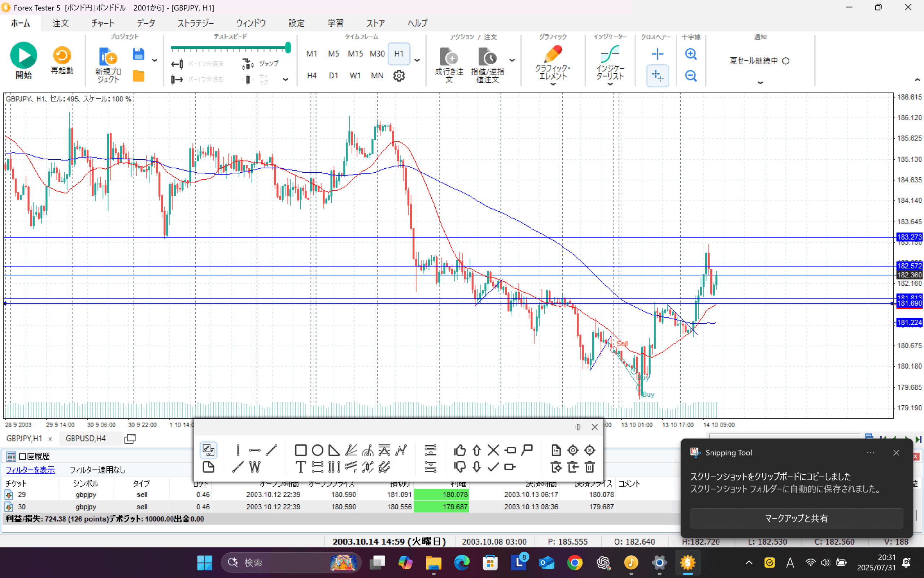Expand the test speed group options chevron
Image resolution: width=924 pixels, height=578 pixels.
coord(286,79)
